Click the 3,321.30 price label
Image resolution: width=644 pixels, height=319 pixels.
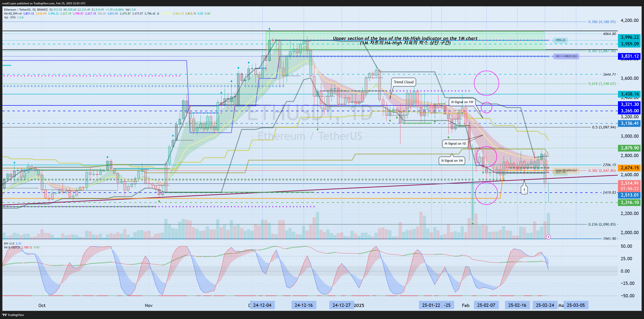click(630, 104)
